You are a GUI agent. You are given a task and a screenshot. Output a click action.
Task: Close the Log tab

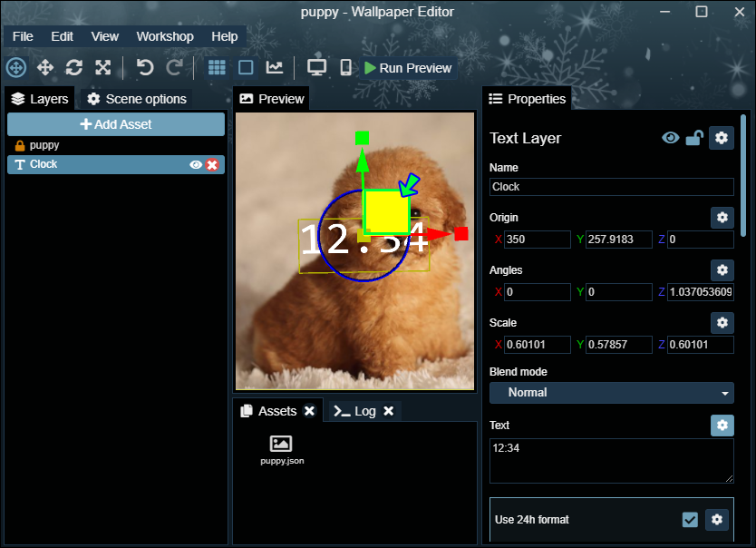point(389,411)
